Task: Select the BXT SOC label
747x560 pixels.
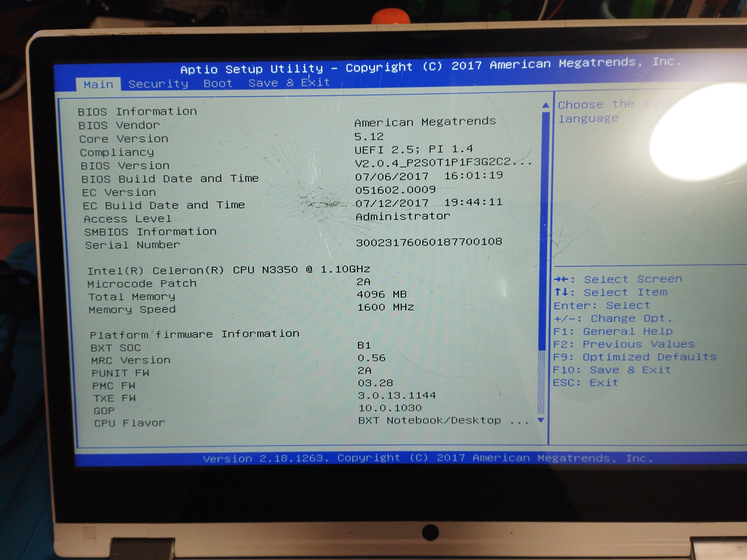Action: (x=116, y=348)
